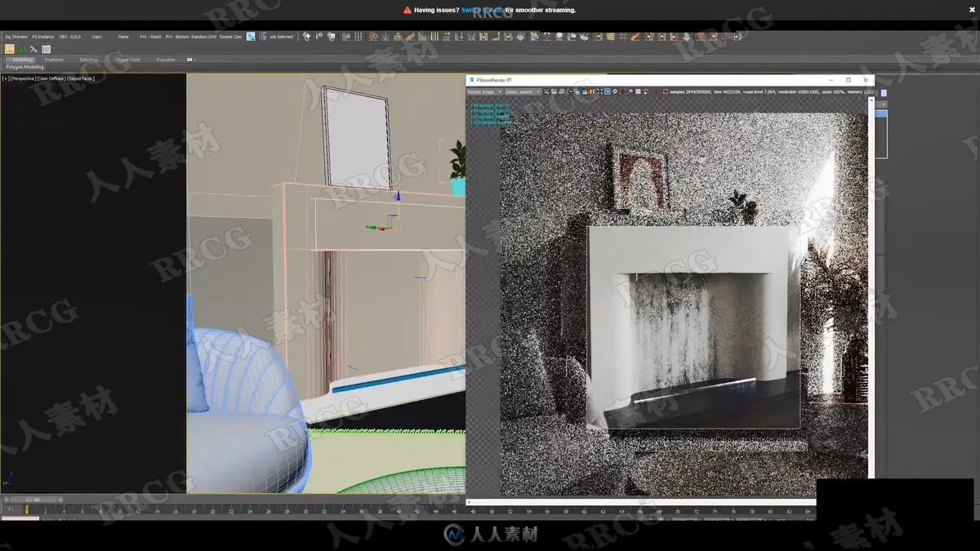This screenshot has height=551, width=980.
Task: Select the crossed tools icon in second row
Action: (x=33, y=49)
